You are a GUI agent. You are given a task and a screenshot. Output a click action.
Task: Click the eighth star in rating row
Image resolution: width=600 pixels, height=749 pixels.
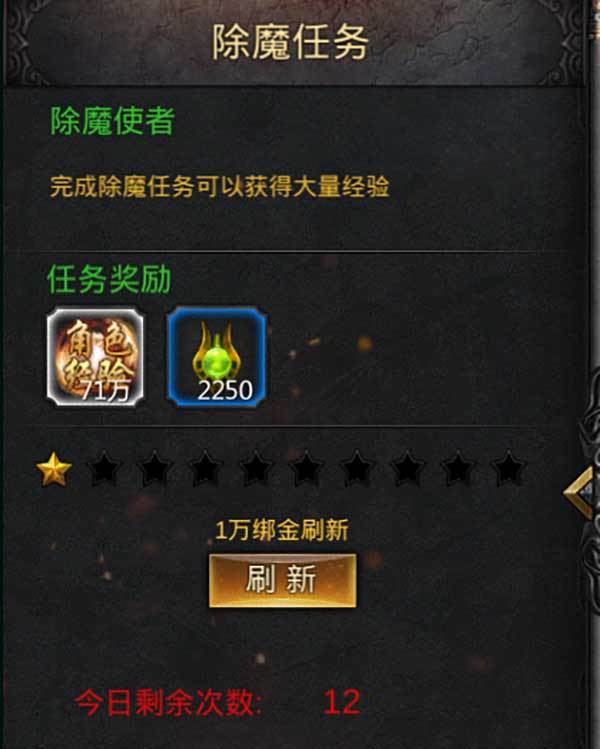click(x=407, y=470)
